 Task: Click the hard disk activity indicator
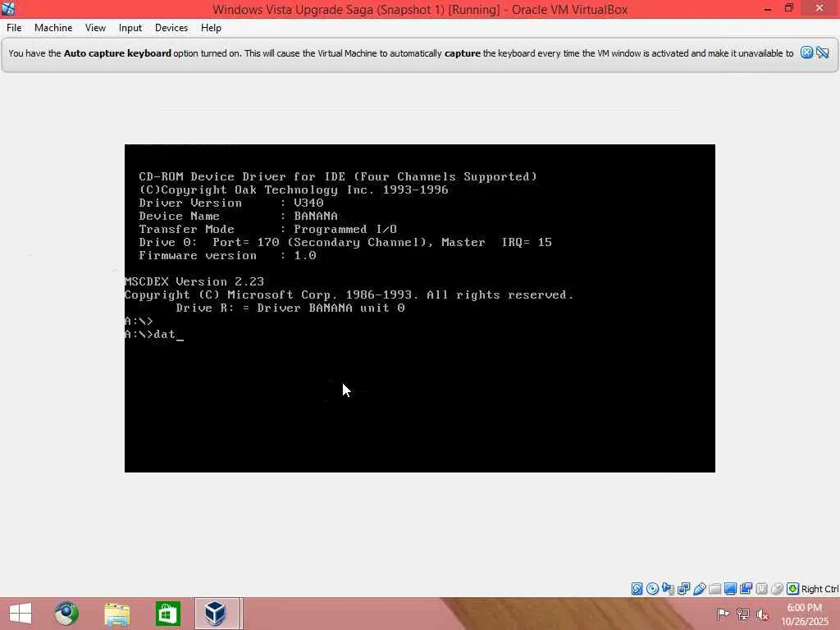tap(637, 589)
